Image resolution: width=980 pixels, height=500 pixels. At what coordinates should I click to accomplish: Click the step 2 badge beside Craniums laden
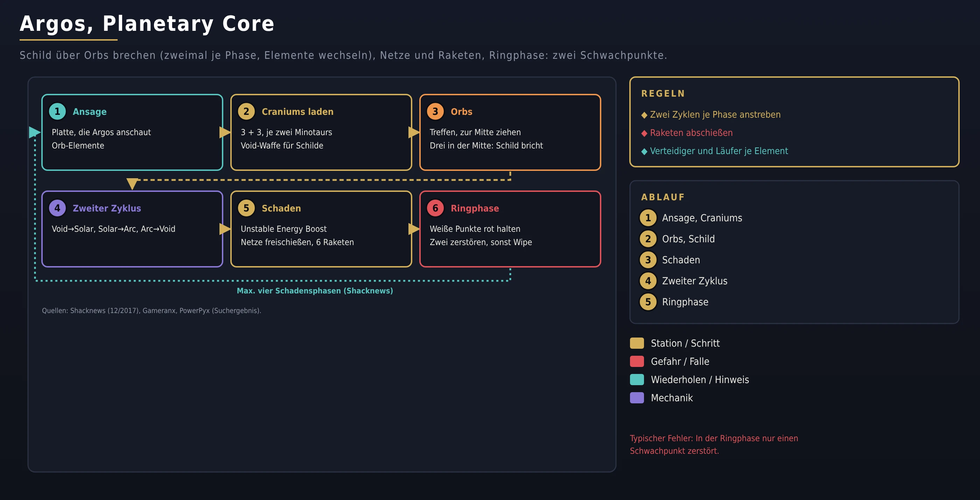pyautogui.click(x=246, y=111)
